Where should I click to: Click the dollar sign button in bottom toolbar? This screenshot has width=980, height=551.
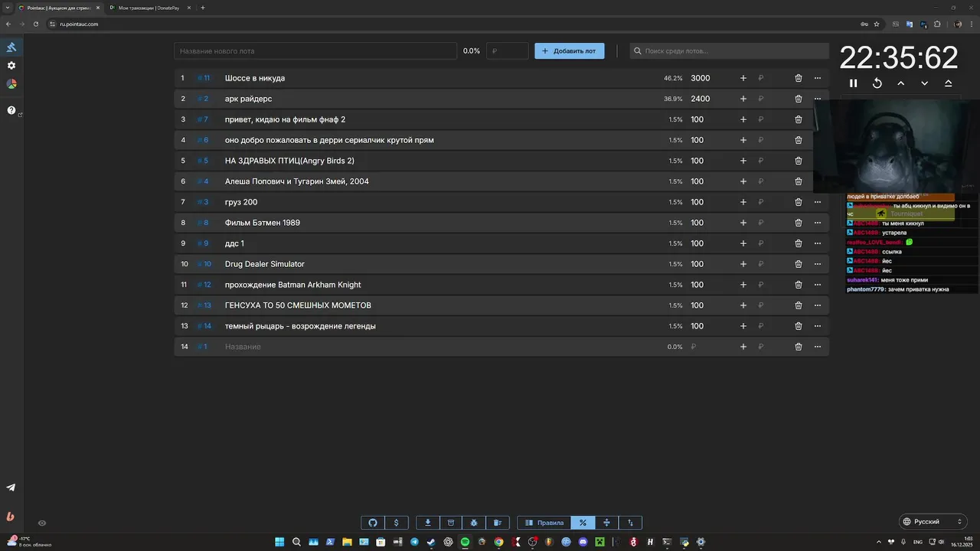pos(396,523)
